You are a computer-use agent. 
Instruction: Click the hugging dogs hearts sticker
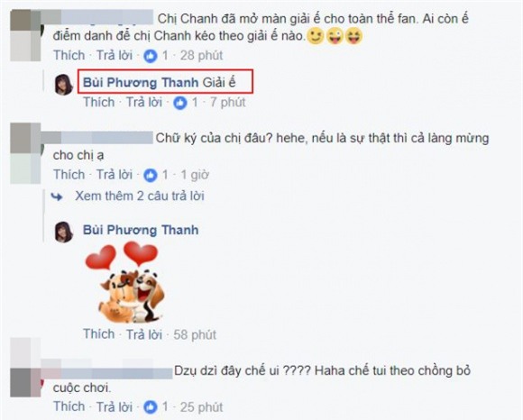125,282
